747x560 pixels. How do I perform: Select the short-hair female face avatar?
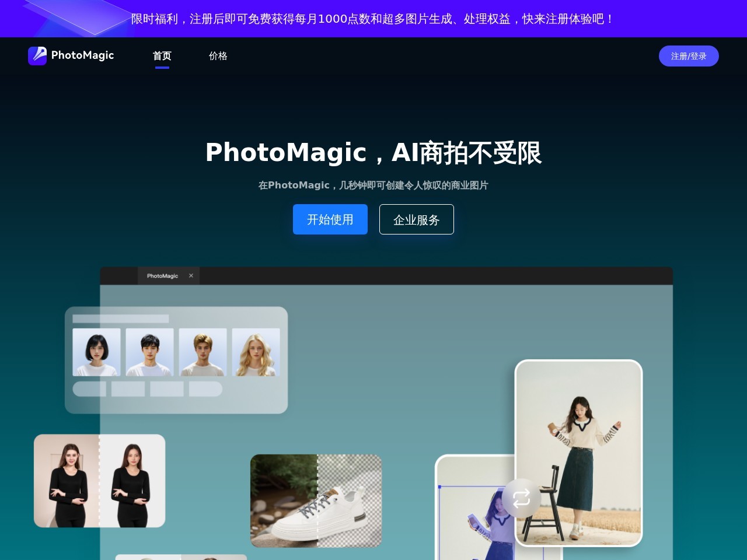(96, 351)
